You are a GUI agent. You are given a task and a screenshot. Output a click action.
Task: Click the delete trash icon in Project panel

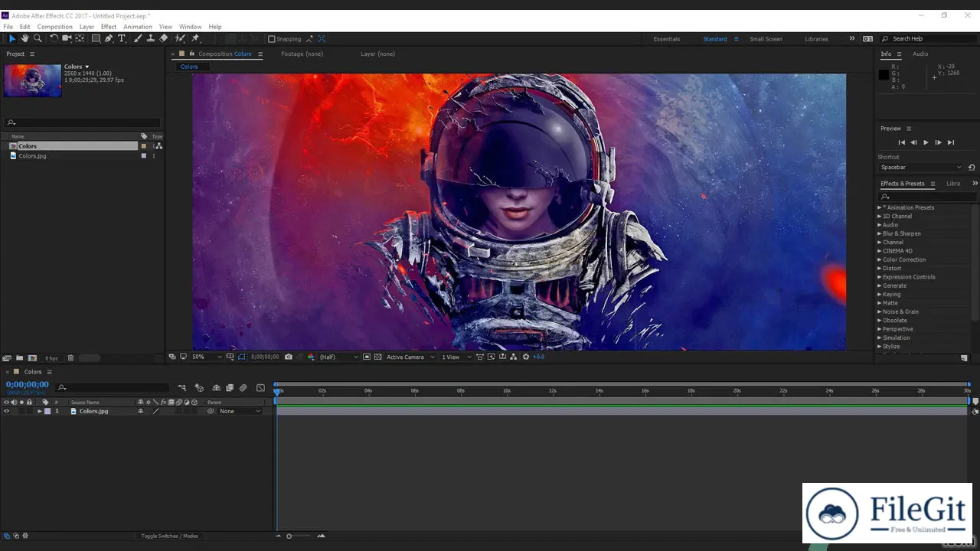point(70,357)
